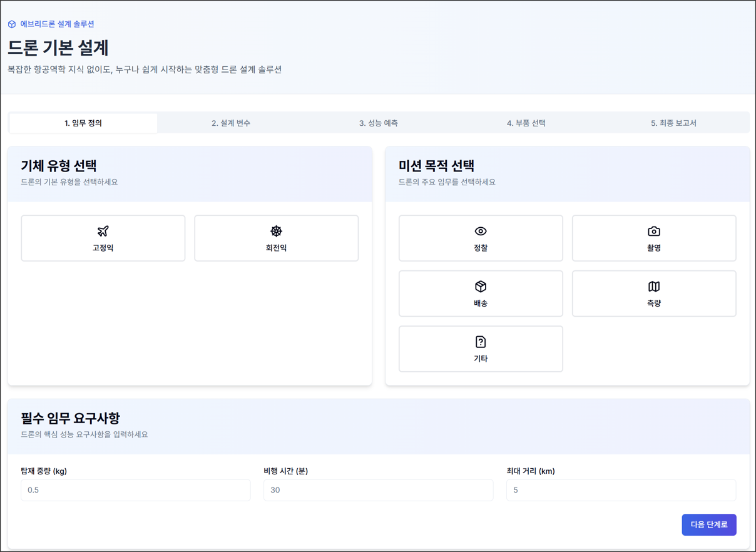Click the cube logo icon beside 에브리드론 설계 솔루션
Image resolution: width=756 pixels, height=552 pixels.
point(12,24)
